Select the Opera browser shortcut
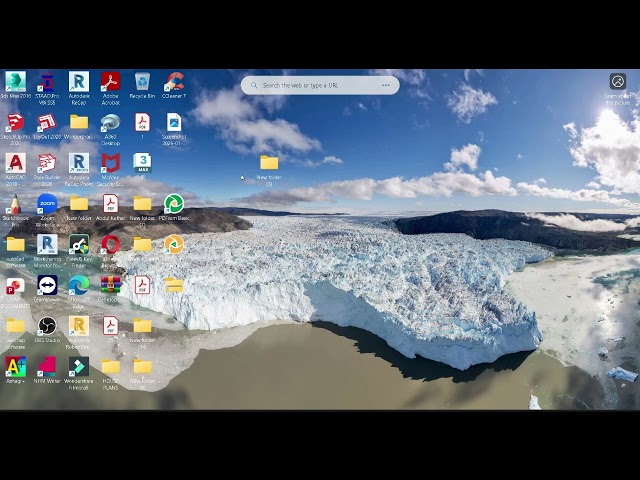The height and width of the screenshot is (480, 640). pyautogui.click(x=111, y=244)
